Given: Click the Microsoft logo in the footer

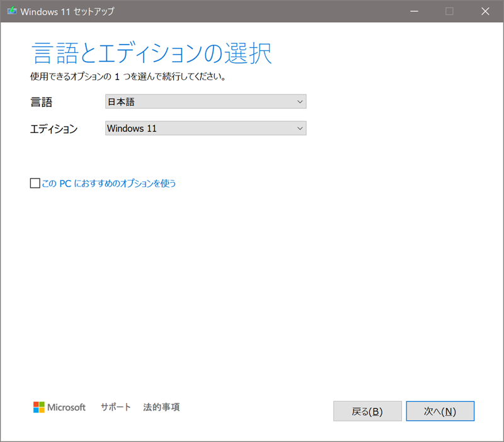Looking at the screenshot, I should pyautogui.click(x=59, y=407).
